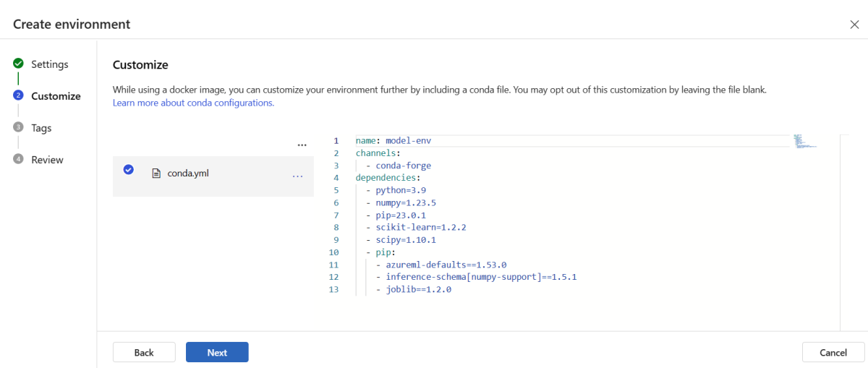Viewport: 868px width, 368px height.
Task: Click the code editor minimap preview
Action: (x=804, y=140)
